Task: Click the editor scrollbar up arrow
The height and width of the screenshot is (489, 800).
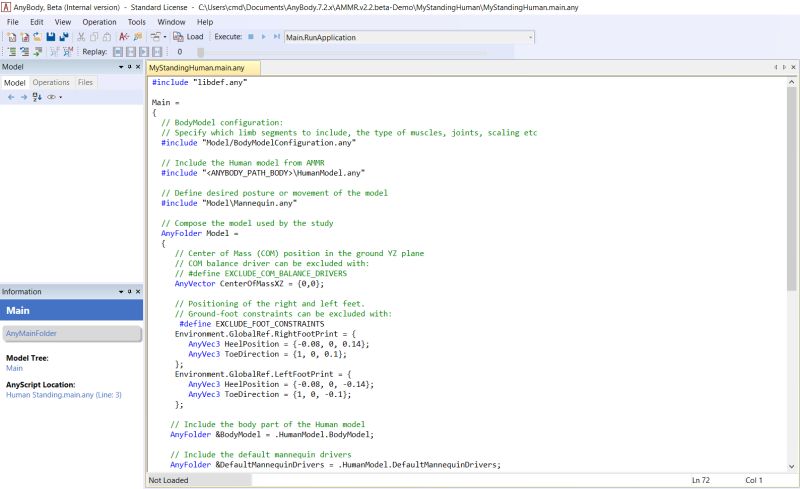Action: (792, 82)
